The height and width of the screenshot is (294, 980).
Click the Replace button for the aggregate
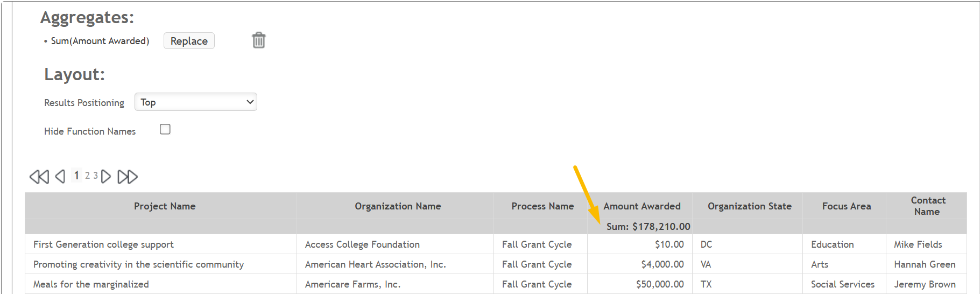tap(189, 41)
